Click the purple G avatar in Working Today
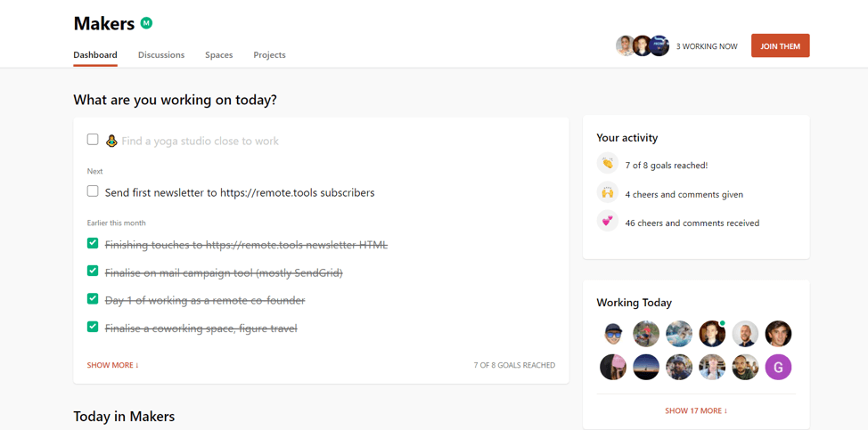This screenshot has height=430, width=868. (x=778, y=367)
